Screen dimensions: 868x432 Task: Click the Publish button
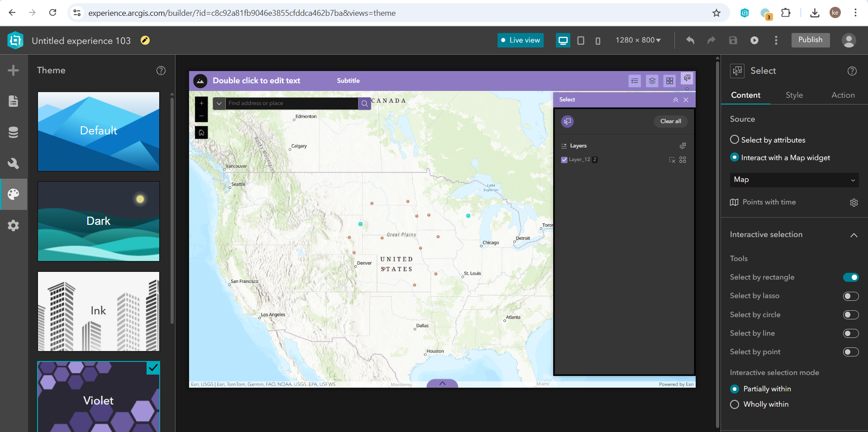810,40
